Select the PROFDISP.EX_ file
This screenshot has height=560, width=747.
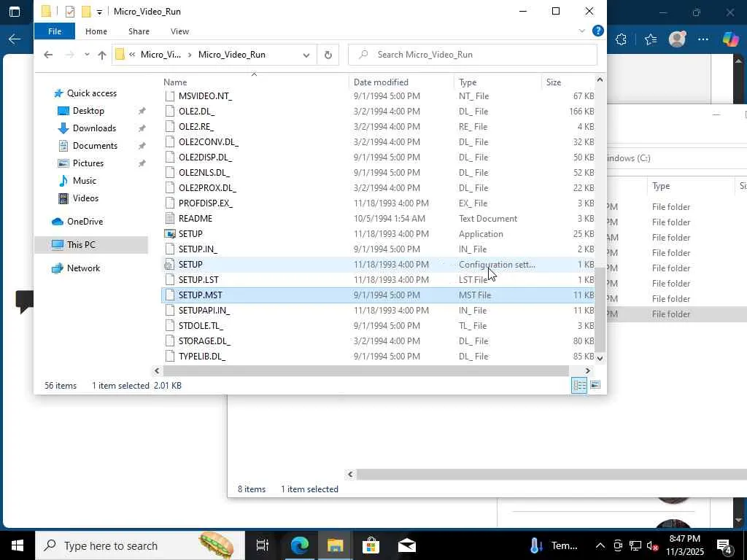pyautogui.click(x=205, y=203)
